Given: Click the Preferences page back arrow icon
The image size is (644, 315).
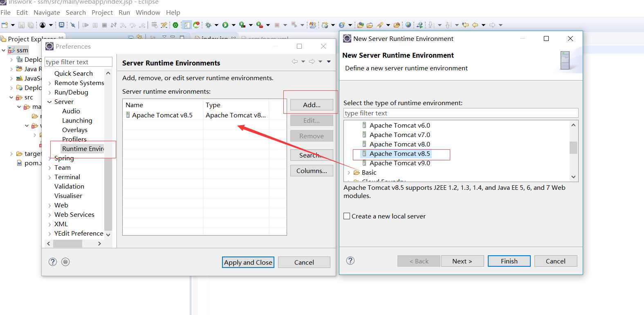Looking at the screenshot, I should (294, 61).
